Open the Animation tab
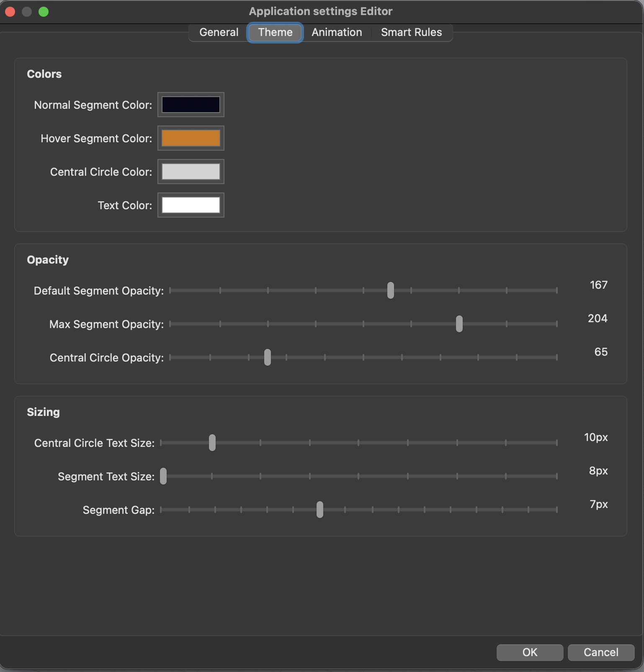The image size is (644, 672). point(337,32)
